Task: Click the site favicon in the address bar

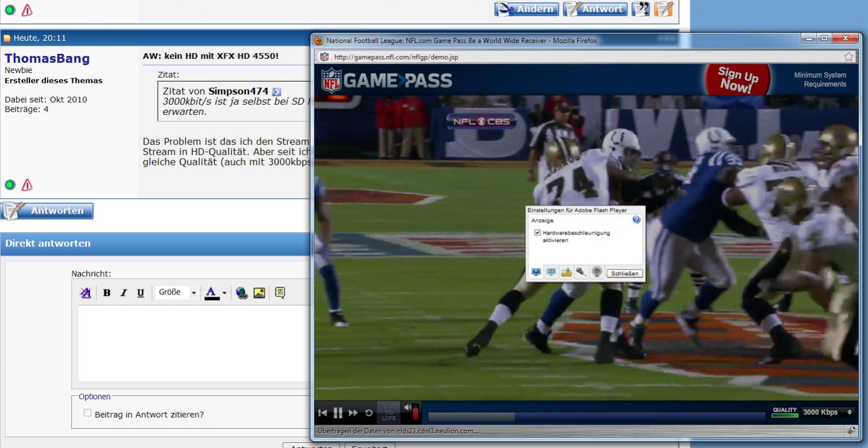Action: click(x=324, y=57)
